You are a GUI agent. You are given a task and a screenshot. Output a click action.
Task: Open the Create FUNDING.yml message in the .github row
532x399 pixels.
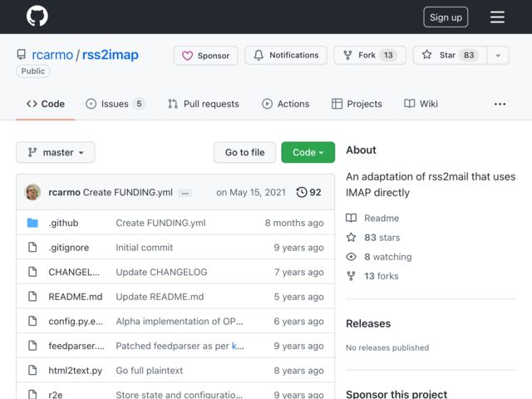click(x=160, y=223)
